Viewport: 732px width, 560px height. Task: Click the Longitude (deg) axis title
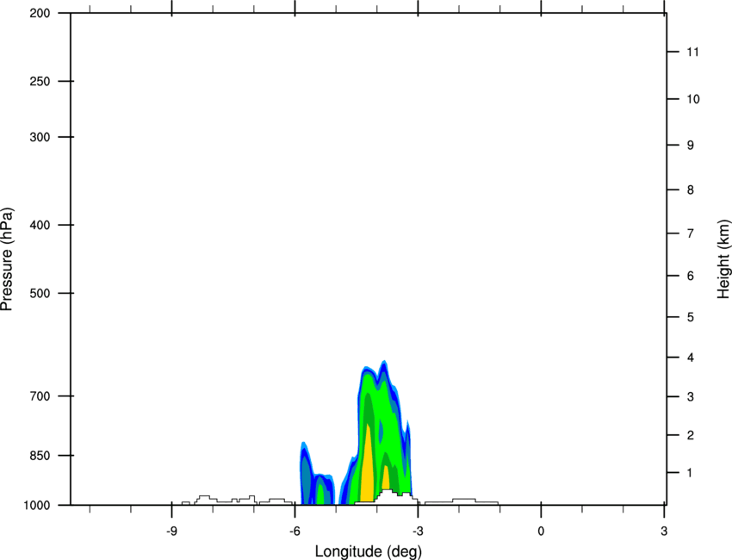tap(369, 551)
